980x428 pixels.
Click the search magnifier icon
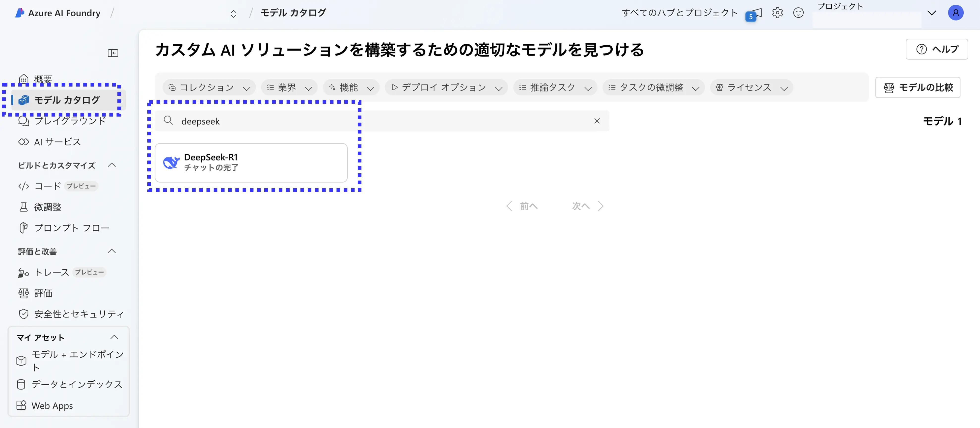tap(168, 121)
